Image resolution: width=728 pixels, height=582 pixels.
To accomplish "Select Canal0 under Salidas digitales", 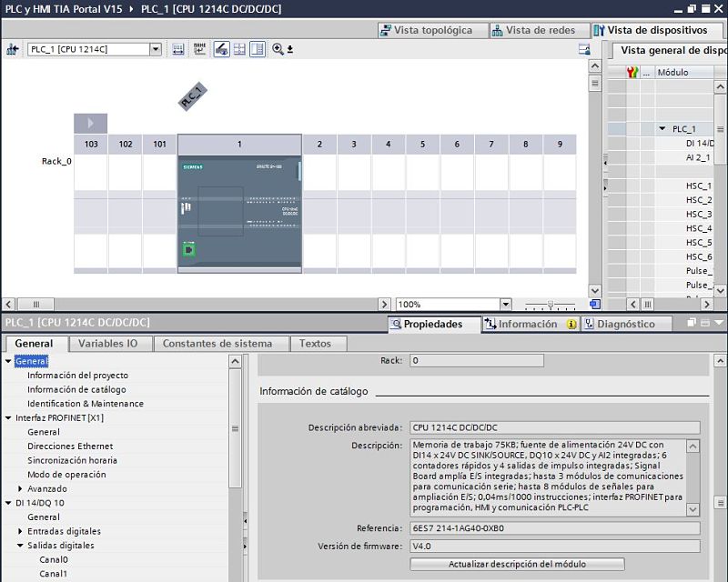I will click(x=54, y=559).
